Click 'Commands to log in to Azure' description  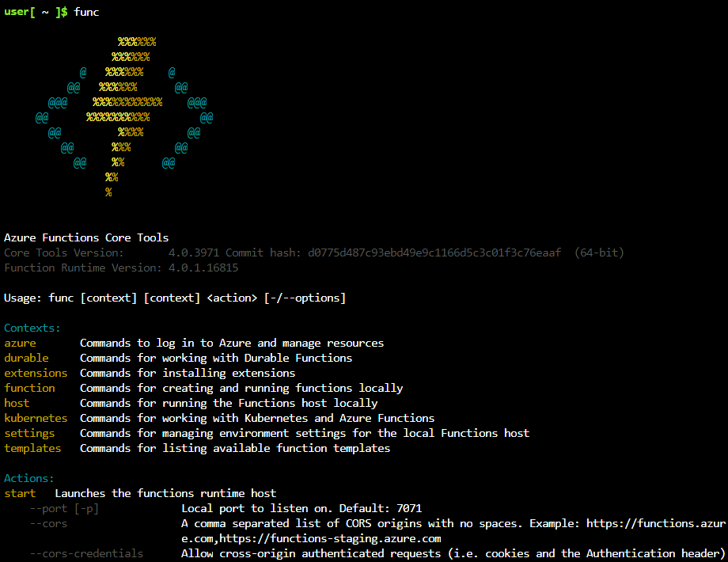(232, 344)
